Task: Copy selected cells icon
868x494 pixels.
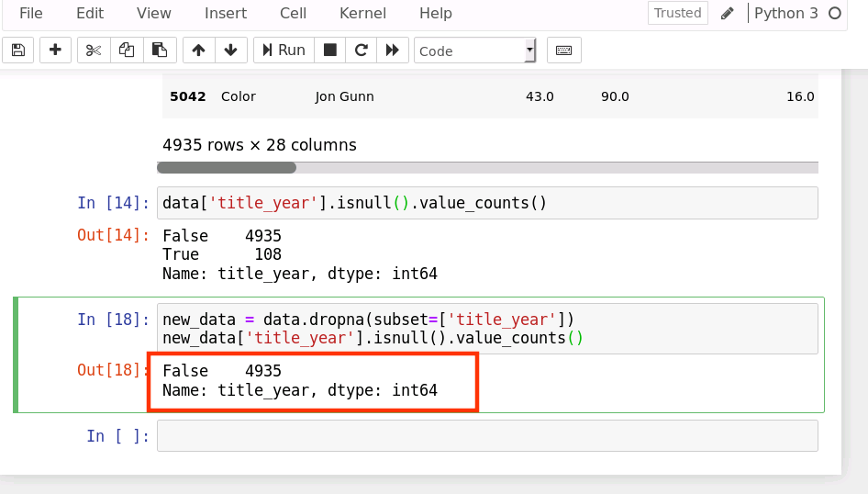Action: pyautogui.click(x=127, y=51)
